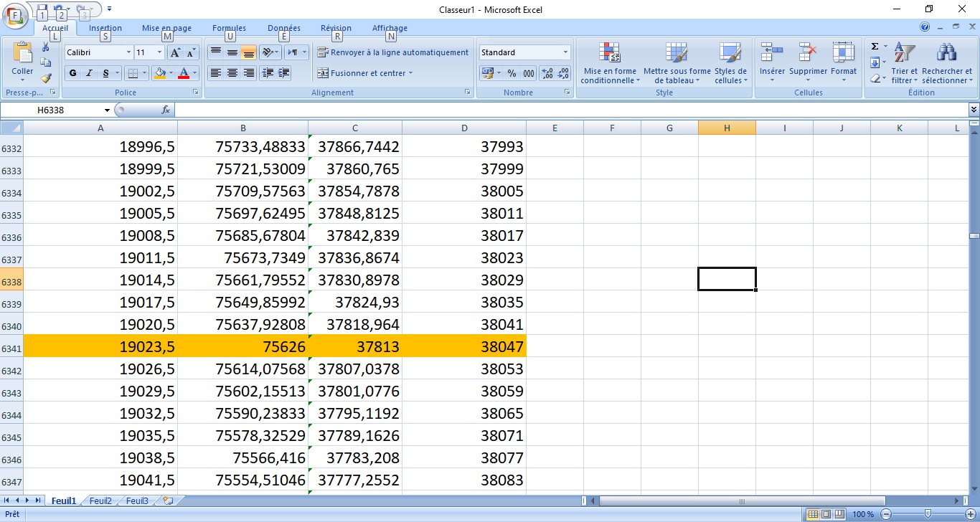Select cell containing 75626 in row 6341

242,347
